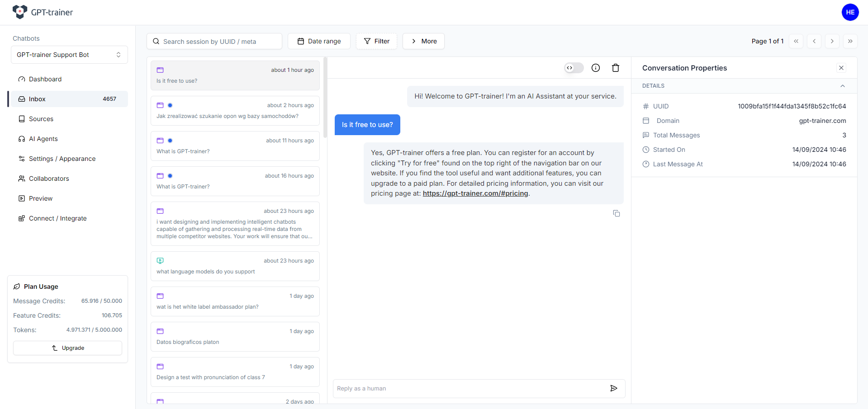Click the Started On value 14/09/2024 10:46
Screen dimensions: 868x409
coord(819,150)
